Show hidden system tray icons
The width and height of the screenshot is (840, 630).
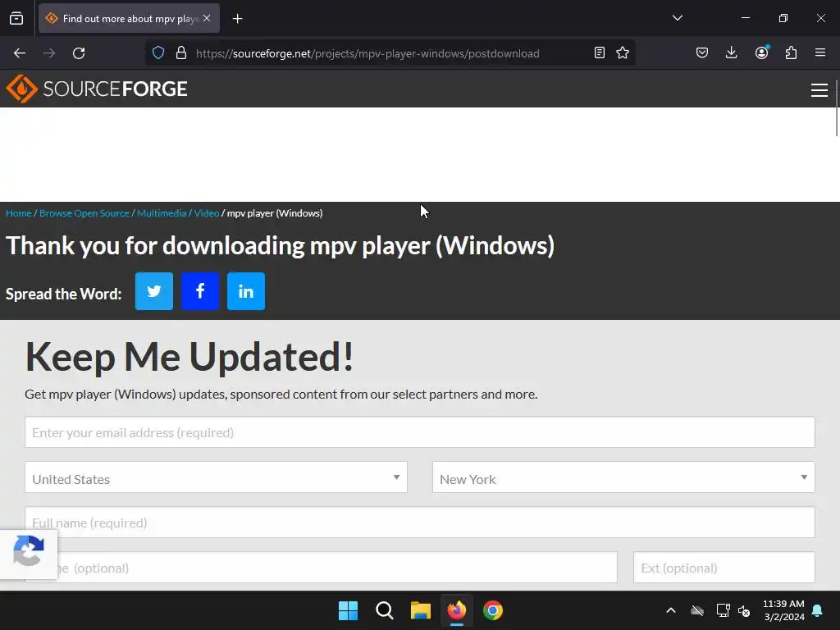pyautogui.click(x=671, y=610)
